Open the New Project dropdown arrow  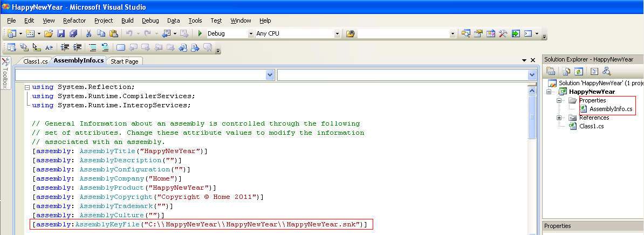pos(20,33)
